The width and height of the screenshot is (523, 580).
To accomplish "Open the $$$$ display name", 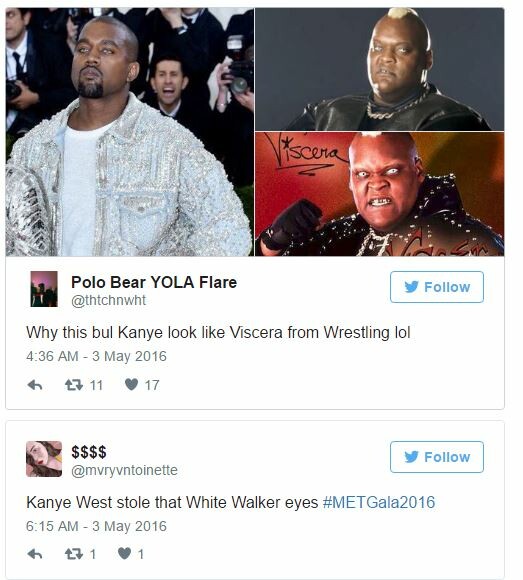I will pos(89,452).
